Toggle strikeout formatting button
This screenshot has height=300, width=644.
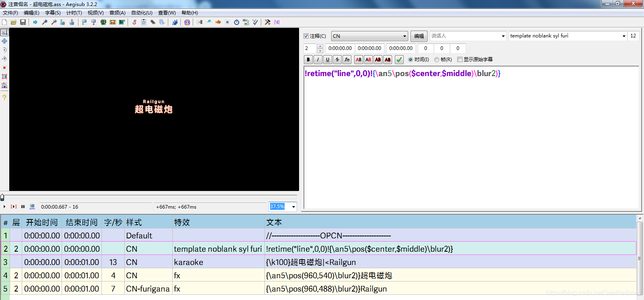pyautogui.click(x=337, y=60)
